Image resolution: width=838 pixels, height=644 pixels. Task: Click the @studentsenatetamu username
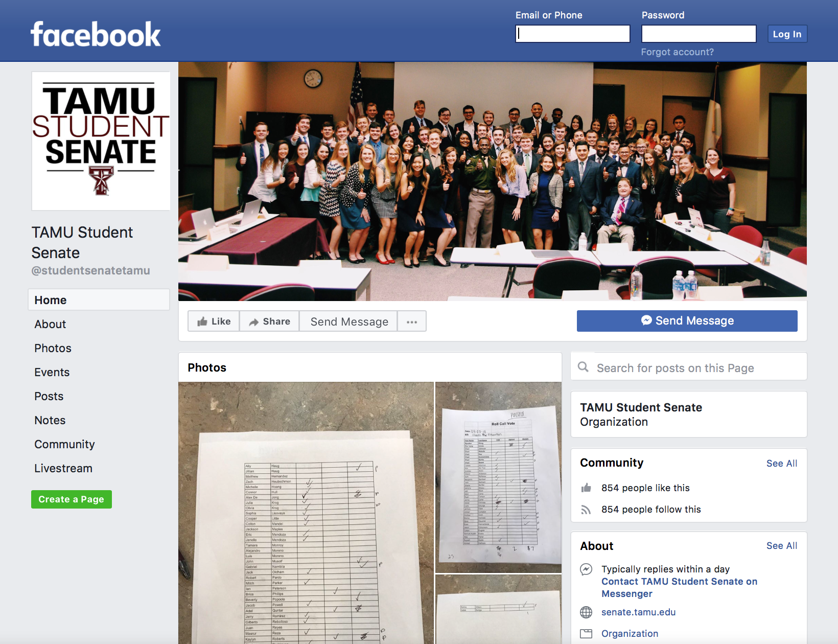90,271
